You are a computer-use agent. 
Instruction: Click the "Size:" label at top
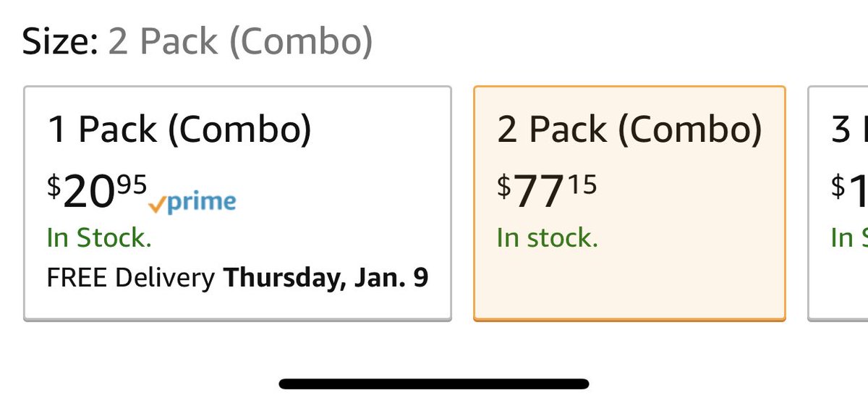tap(59, 43)
